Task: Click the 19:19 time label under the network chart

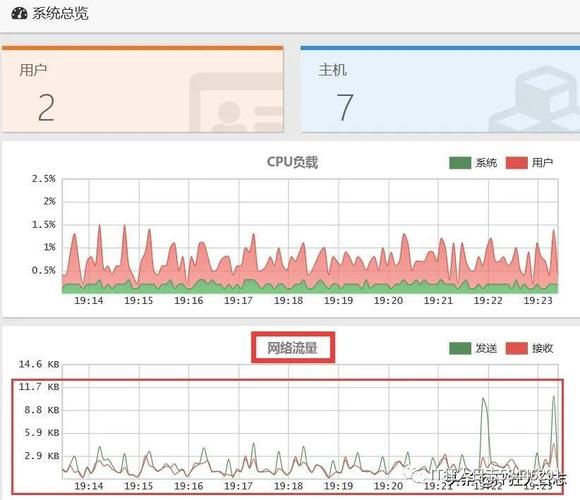Action: coord(338,486)
